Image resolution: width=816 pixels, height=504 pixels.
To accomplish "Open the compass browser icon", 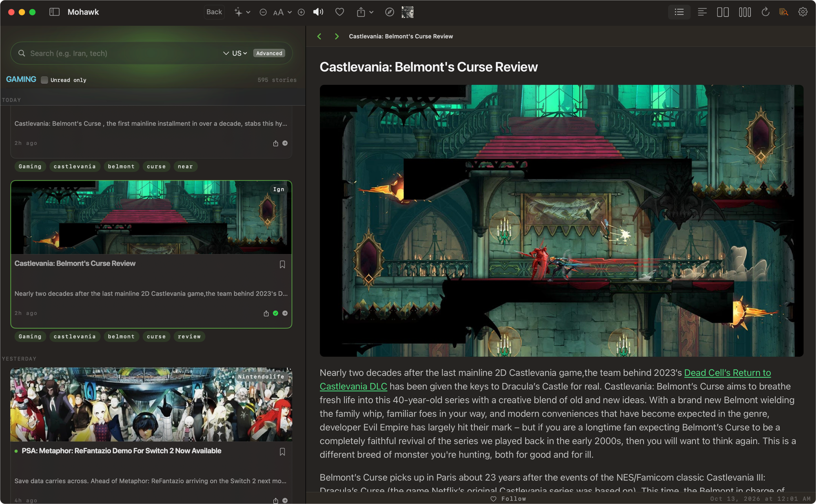I will pos(390,12).
